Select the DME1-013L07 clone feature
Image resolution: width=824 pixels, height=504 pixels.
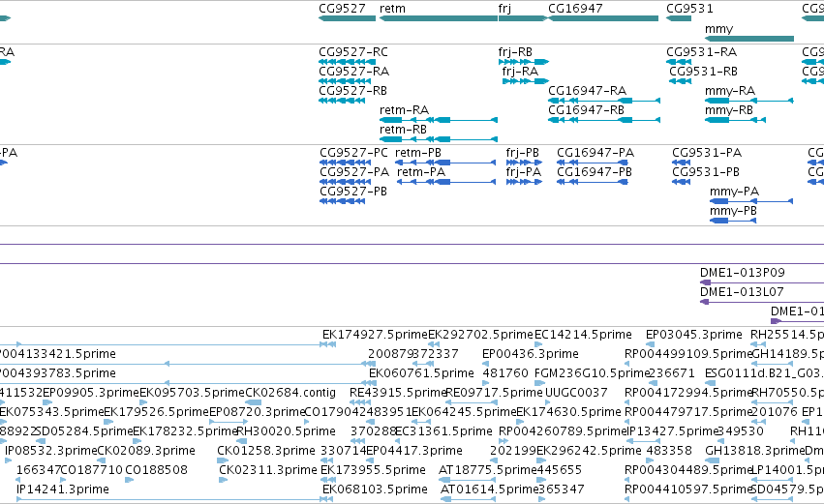coord(762,303)
